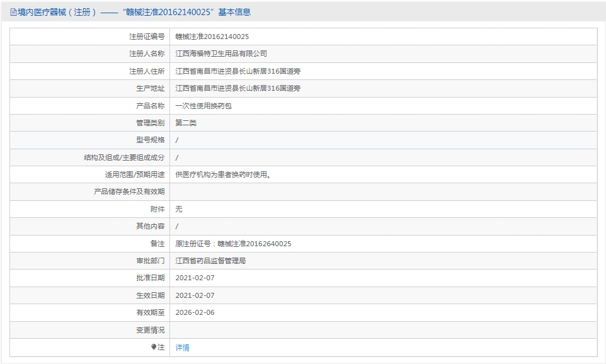This screenshot has height=364, width=606.
Task: Click the 其他内容 label
Action: click(151, 226)
